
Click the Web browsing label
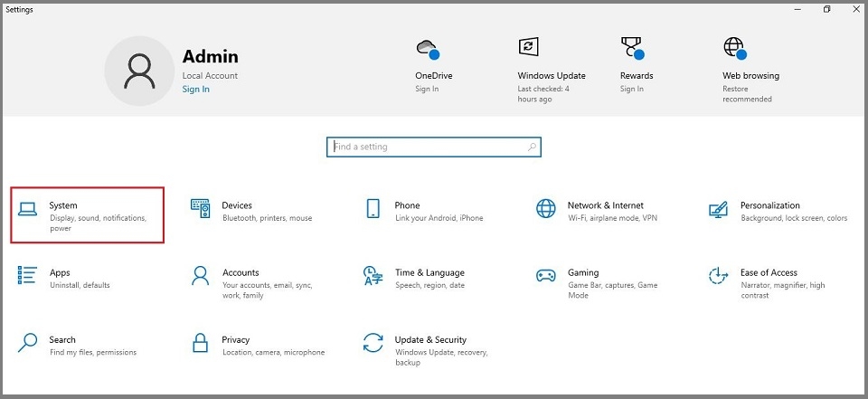coord(750,76)
